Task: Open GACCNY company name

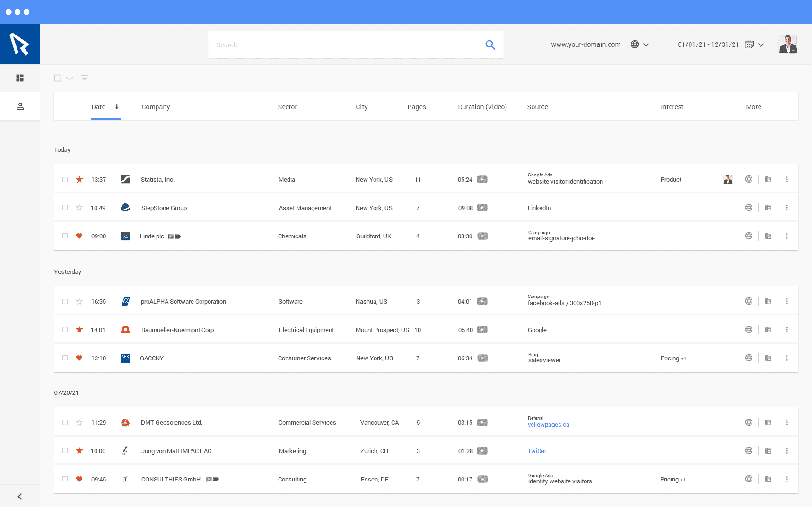Action: click(x=152, y=358)
